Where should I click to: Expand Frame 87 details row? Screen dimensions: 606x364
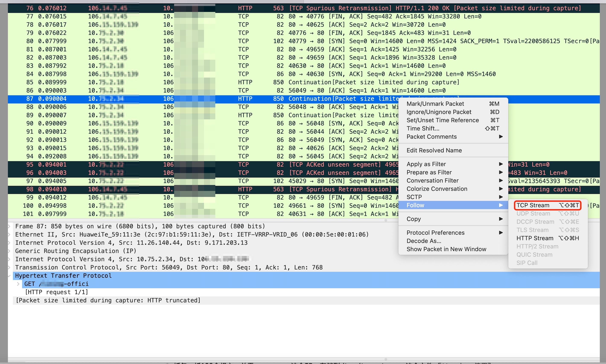9,226
